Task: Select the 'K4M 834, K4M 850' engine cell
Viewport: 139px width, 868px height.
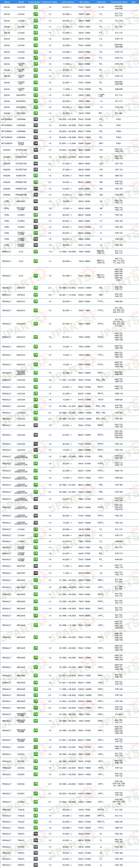Action: coord(119,373)
